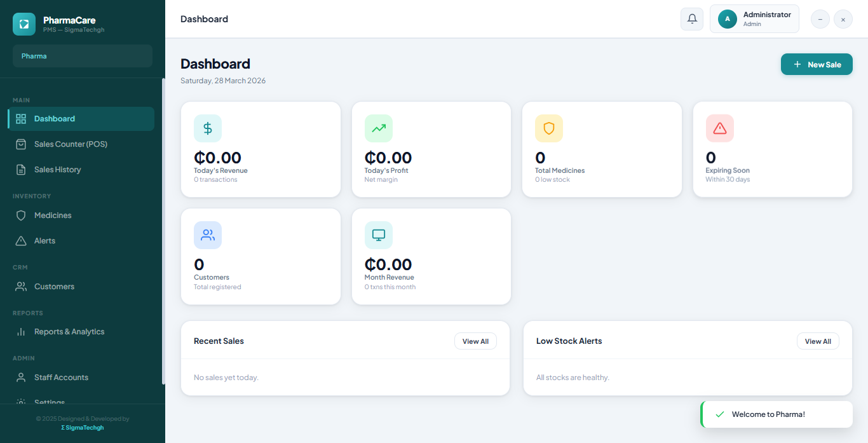Open the Total Medicines shield card
Viewport: 868px width, 443px height.
601,149
